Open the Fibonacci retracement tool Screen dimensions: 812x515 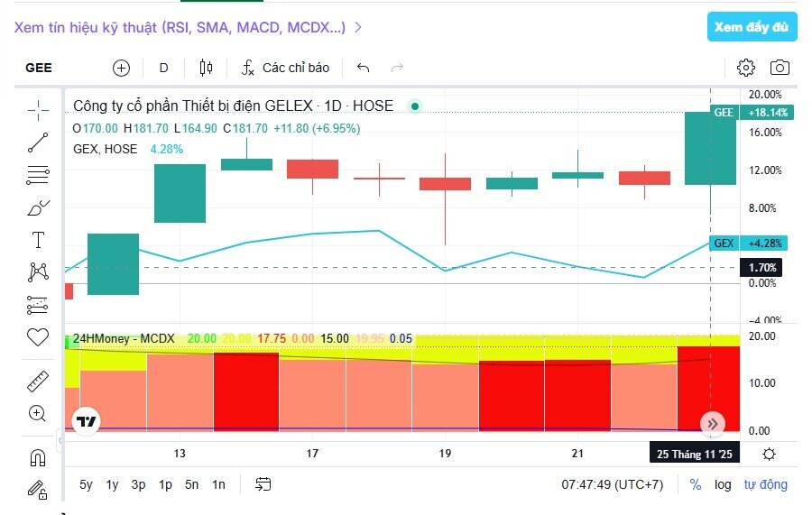click(38, 175)
